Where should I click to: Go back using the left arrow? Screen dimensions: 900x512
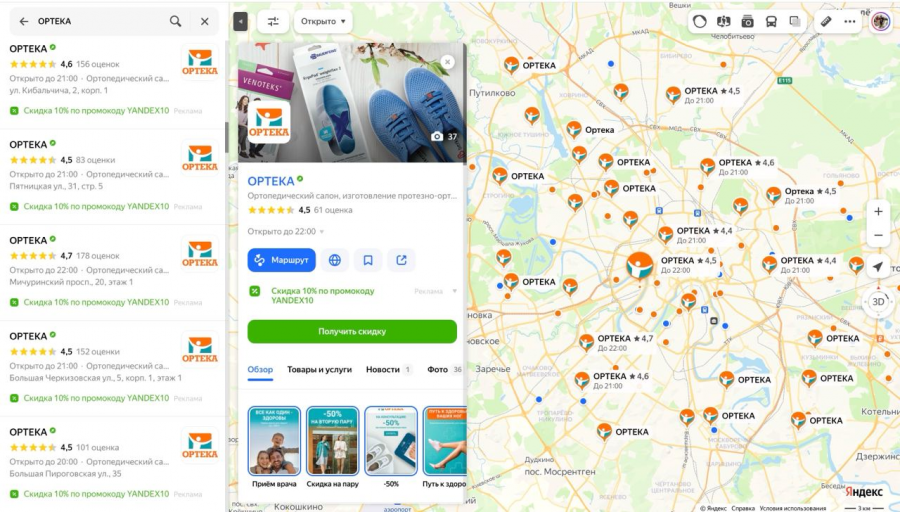click(24, 21)
